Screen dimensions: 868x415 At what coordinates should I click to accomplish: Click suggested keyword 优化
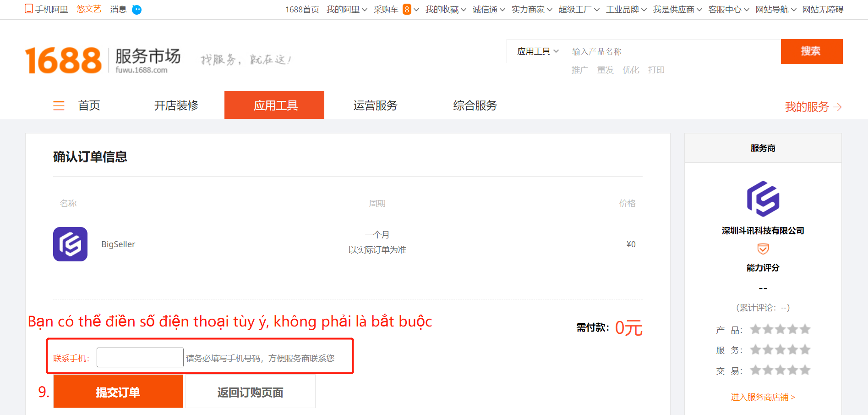click(631, 70)
